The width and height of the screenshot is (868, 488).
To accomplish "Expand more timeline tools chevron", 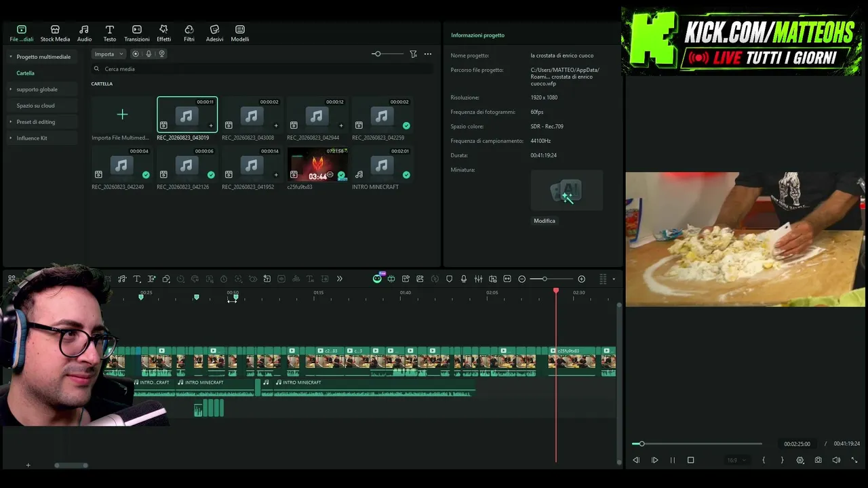I will pos(340,279).
